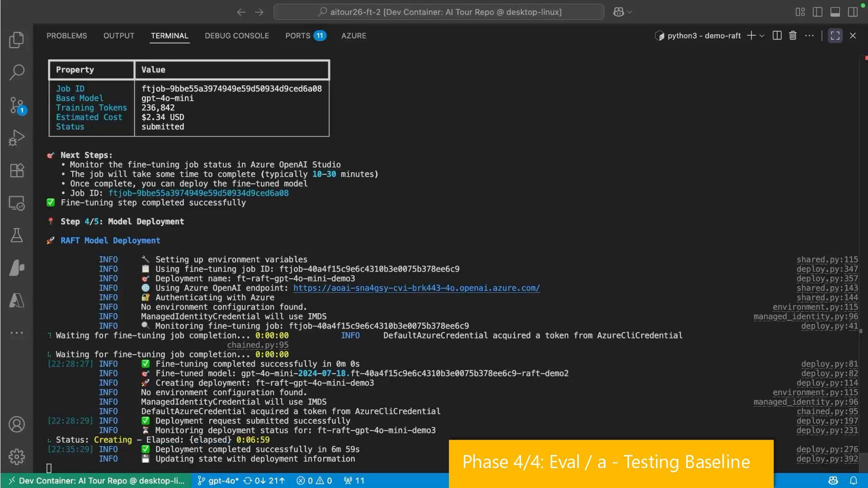Viewport: 868px width, 488px height.
Task: Kill terminal with the trash icon
Action: click(793, 36)
